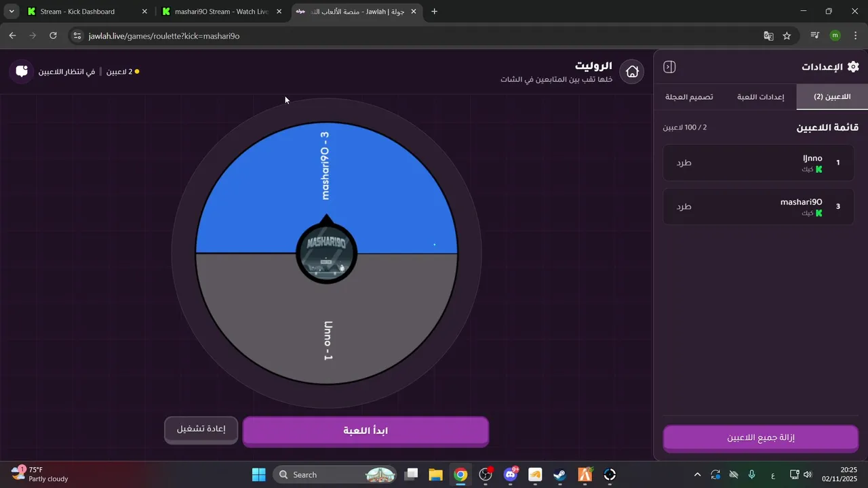Open the اللاعبين (2) players tab
Image resolution: width=868 pixels, height=488 pixels.
[832, 97]
